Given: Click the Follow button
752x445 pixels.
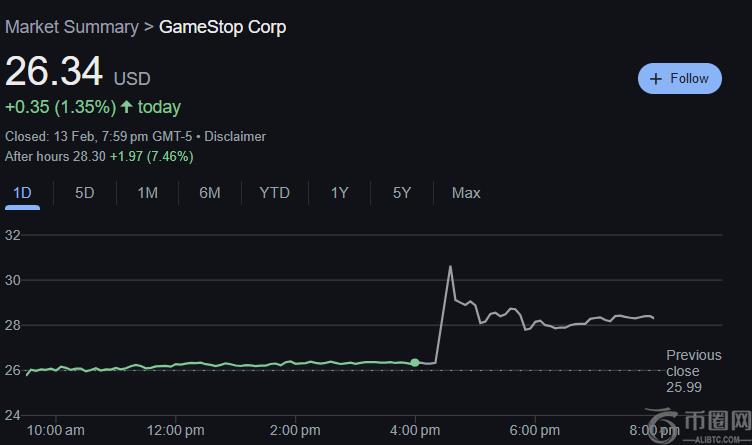Looking at the screenshot, I should click(x=679, y=79).
